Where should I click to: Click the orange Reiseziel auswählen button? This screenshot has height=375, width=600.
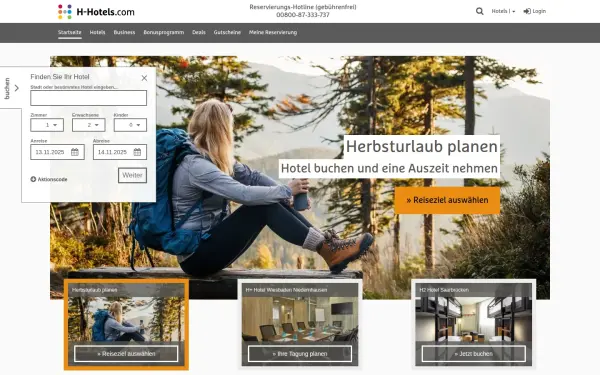click(x=447, y=200)
